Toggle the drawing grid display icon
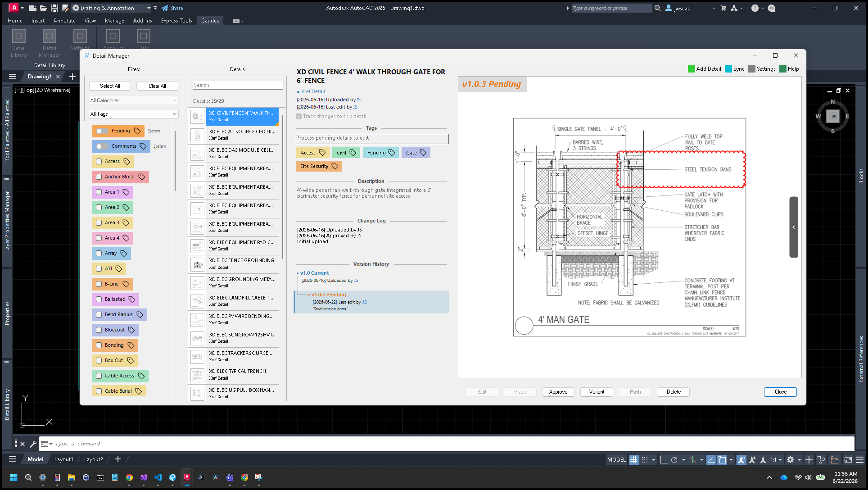The height and width of the screenshot is (490, 868). click(x=633, y=460)
